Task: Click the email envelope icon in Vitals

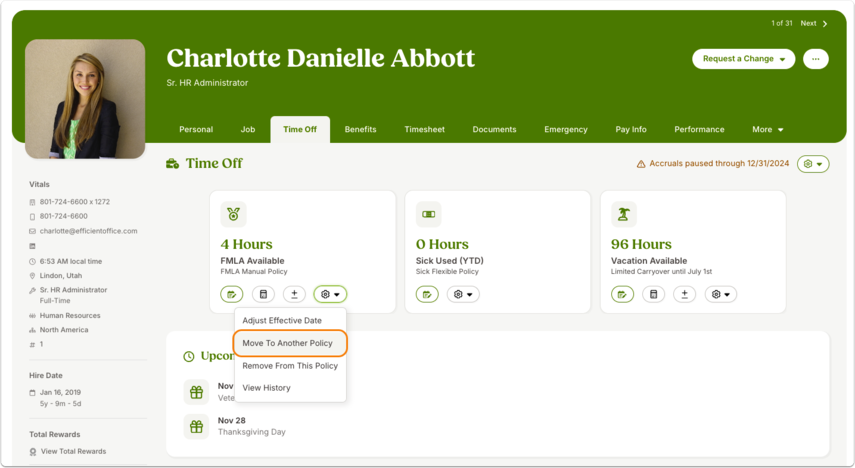Action: tap(32, 231)
